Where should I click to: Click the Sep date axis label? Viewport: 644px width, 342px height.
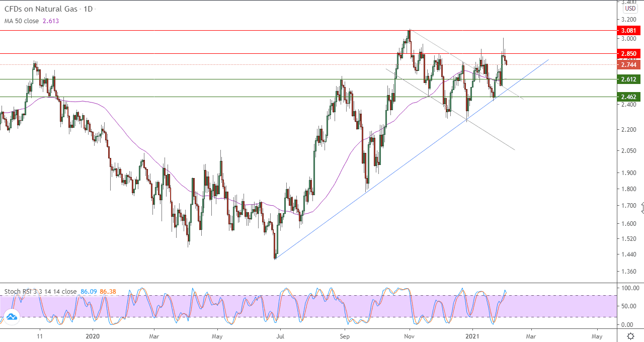point(344,335)
